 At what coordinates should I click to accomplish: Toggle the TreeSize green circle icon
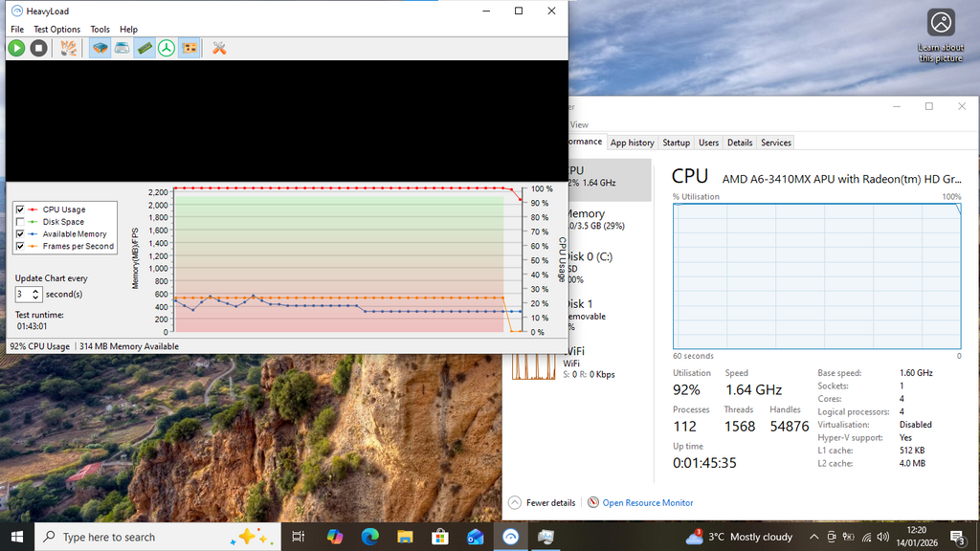pos(167,48)
